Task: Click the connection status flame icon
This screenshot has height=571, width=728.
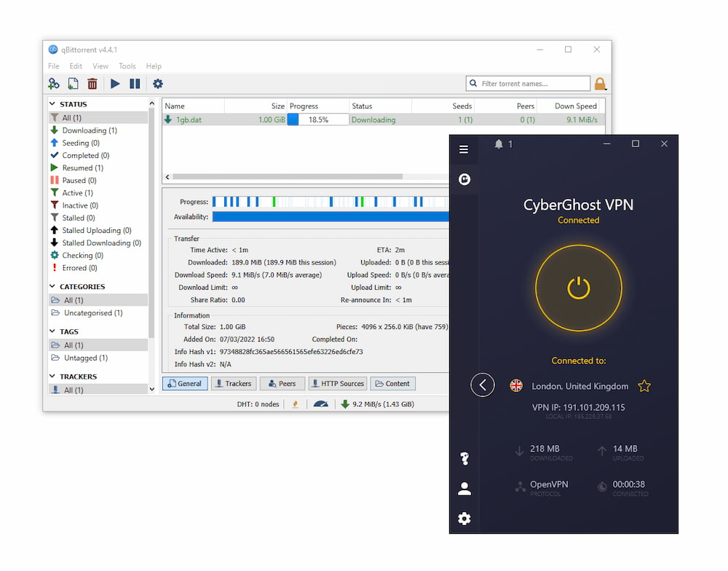Action: pos(296,404)
